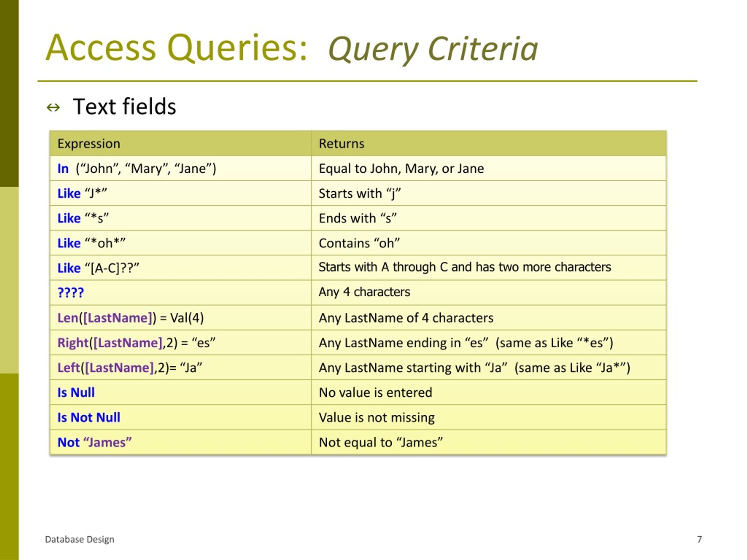
Task: Select 'Starts with A through C' description cell
Action: [x=489, y=268]
